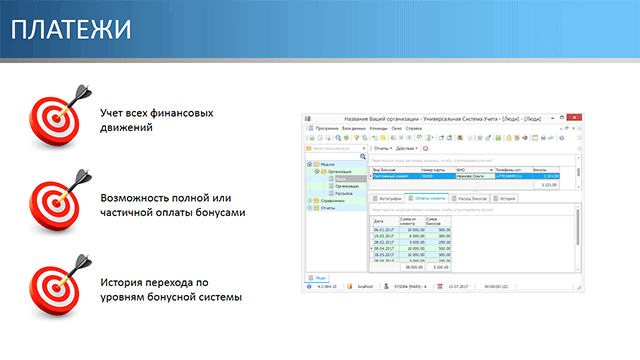Click the magnifier search icon in toolbar
Screen dimensions: 640x360
pyautogui.click(x=338, y=138)
